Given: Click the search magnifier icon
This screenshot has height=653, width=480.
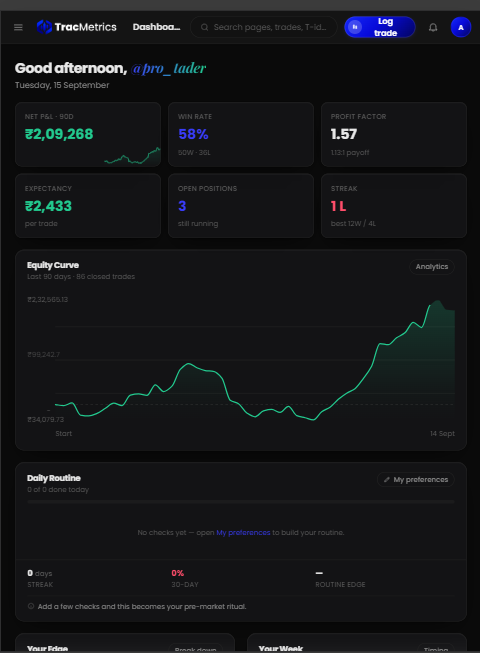Looking at the screenshot, I should point(204,27).
